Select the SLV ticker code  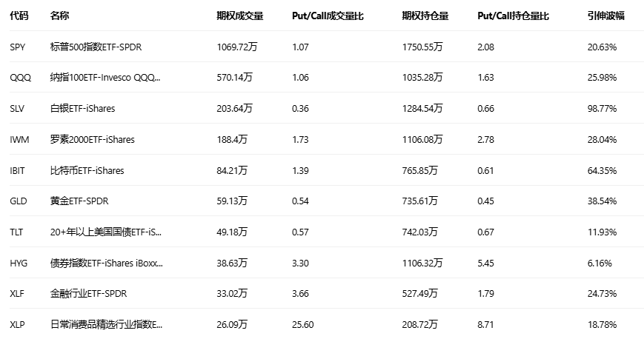pyautogui.click(x=17, y=108)
